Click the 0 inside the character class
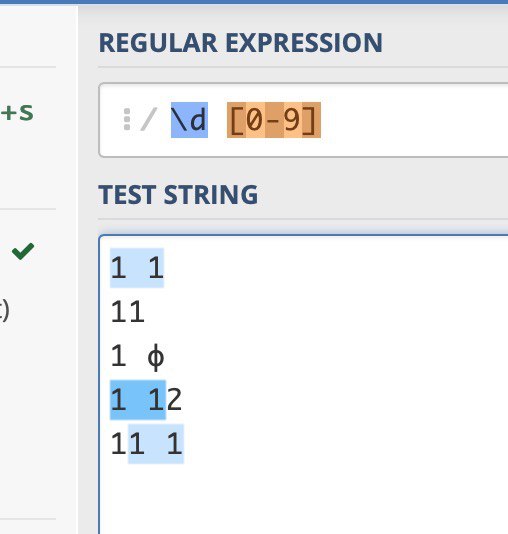Viewport: 508px width, 534px height. pyautogui.click(x=255, y=120)
